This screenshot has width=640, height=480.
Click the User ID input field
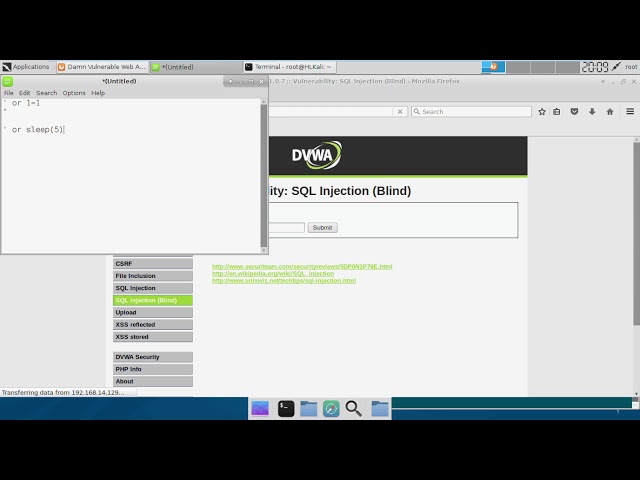click(x=287, y=228)
